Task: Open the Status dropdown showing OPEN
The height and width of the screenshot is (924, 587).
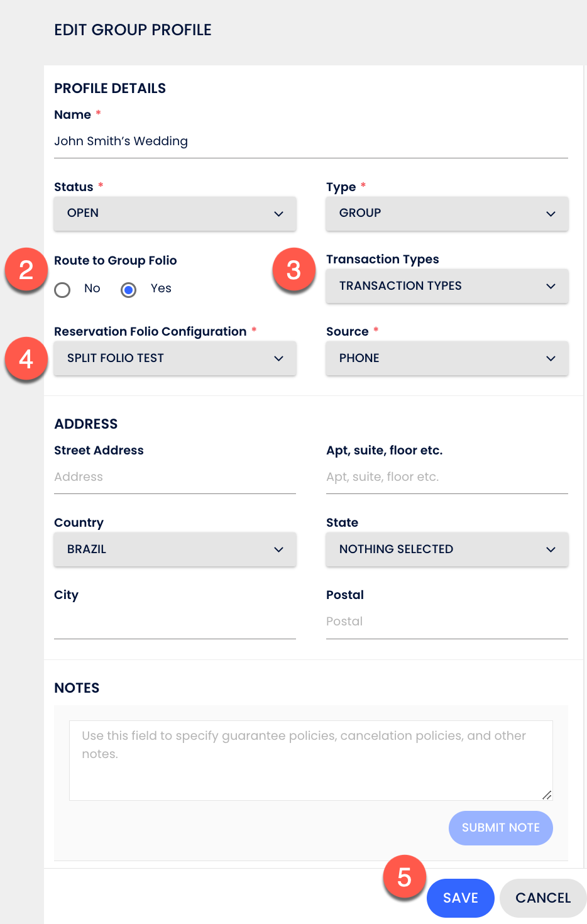Action: pos(175,213)
